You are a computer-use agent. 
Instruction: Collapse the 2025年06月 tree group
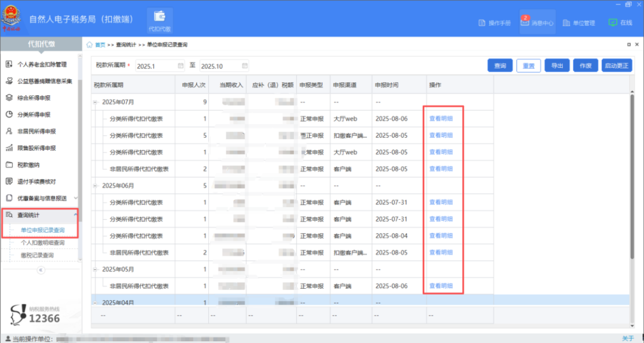click(96, 186)
